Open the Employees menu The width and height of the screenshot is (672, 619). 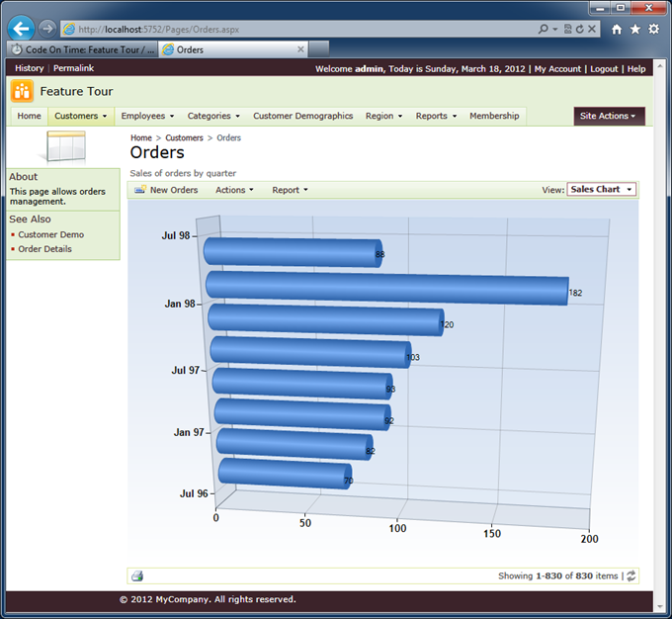147,116
